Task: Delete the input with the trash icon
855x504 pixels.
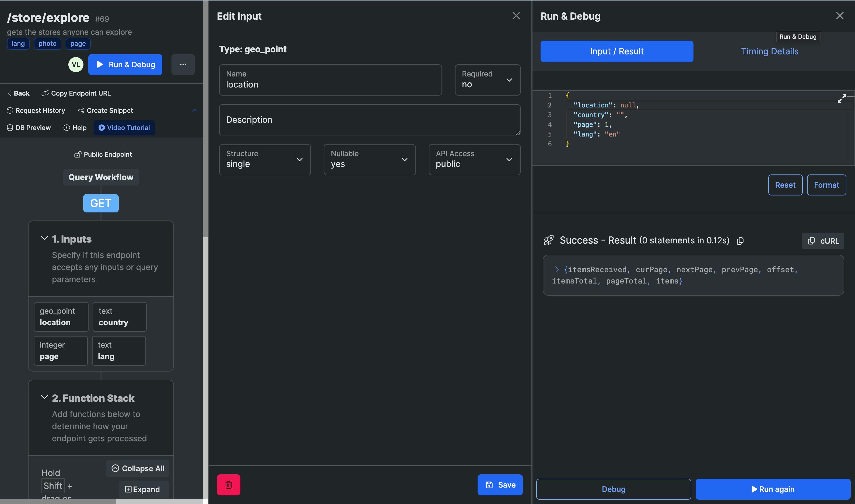Action: pyautogui.click(x=229, y=485)
